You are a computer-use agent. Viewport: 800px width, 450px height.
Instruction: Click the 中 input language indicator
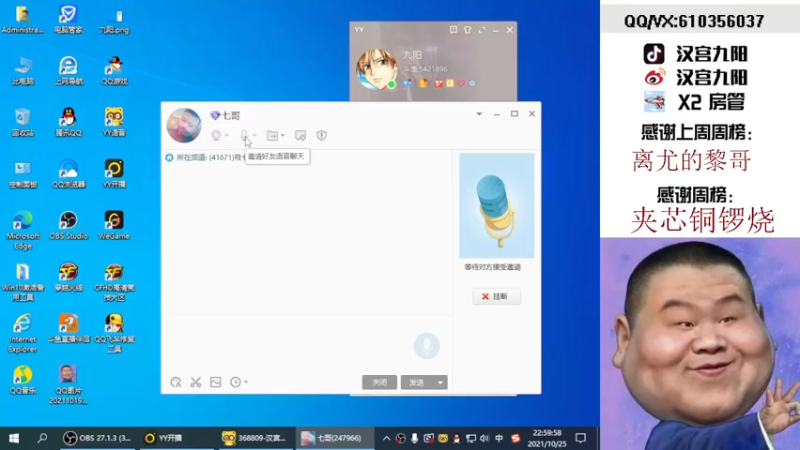(498, 438)
